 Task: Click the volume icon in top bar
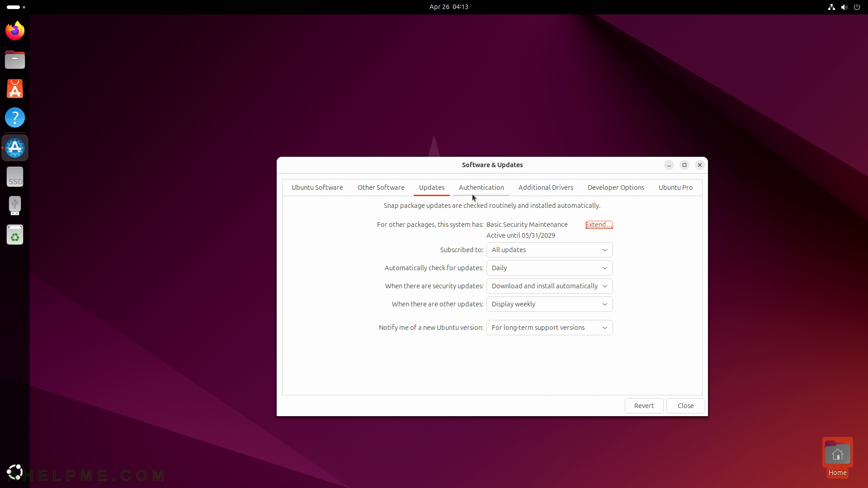pyautogui.click(x=844, y=7)
